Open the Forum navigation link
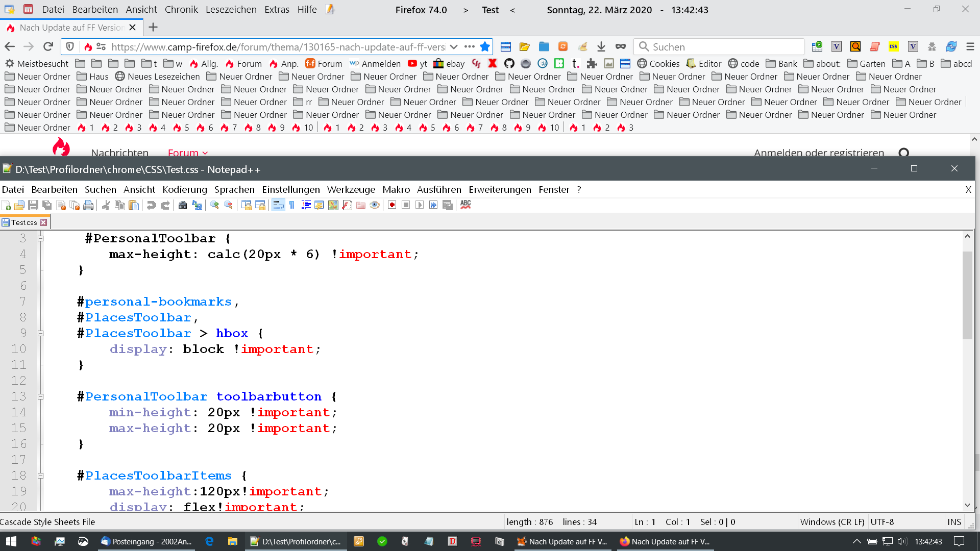The height and width of the screenshot is (551, 980). coord(183,153)
